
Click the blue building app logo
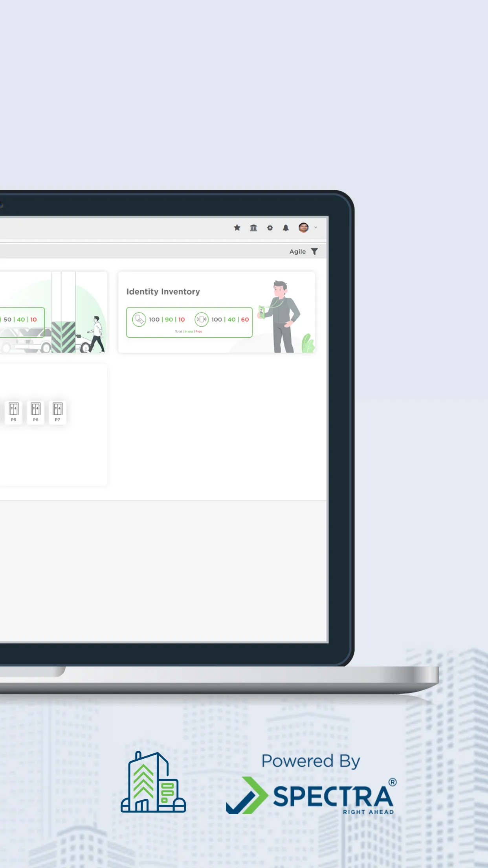[153, 782]
